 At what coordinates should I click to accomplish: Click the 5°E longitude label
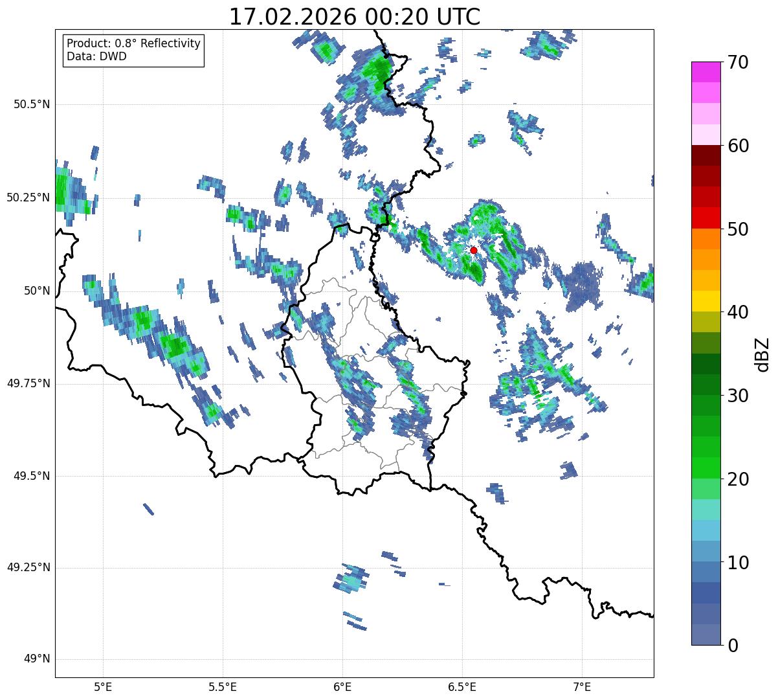(x=103, y=686)
